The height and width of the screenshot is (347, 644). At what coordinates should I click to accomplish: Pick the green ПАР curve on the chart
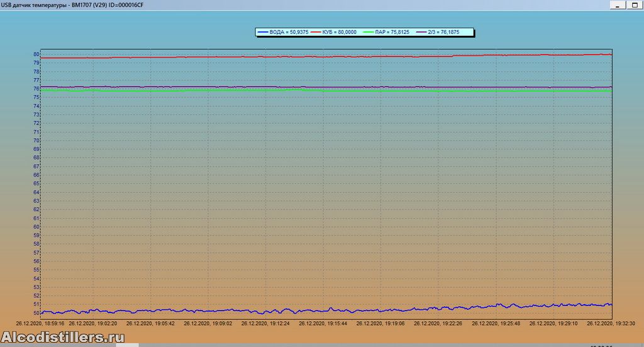314,91
